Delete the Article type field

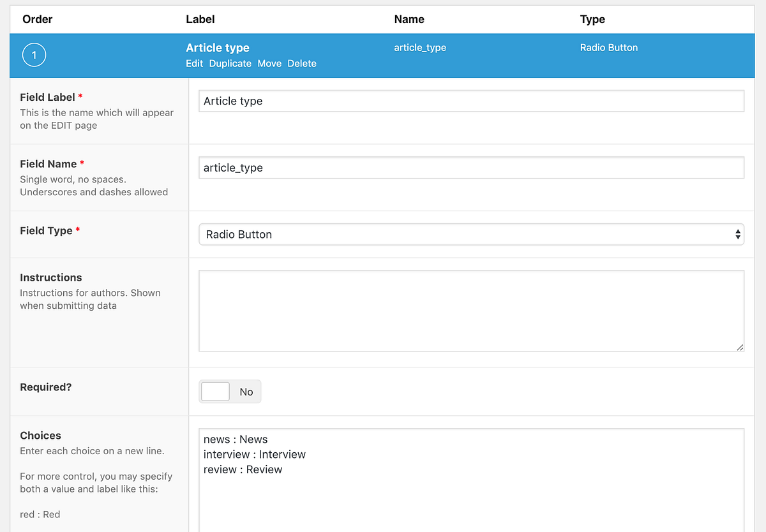302,63
